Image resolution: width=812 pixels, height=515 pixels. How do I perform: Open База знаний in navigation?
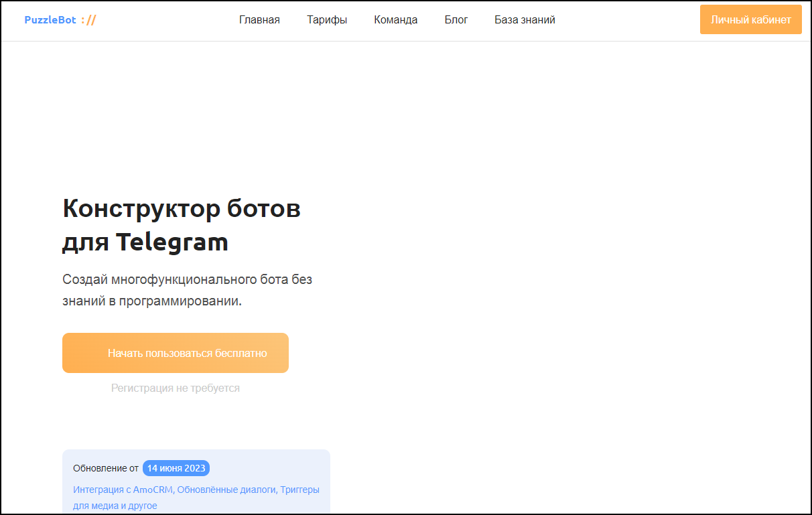click(x=525, y=20)
